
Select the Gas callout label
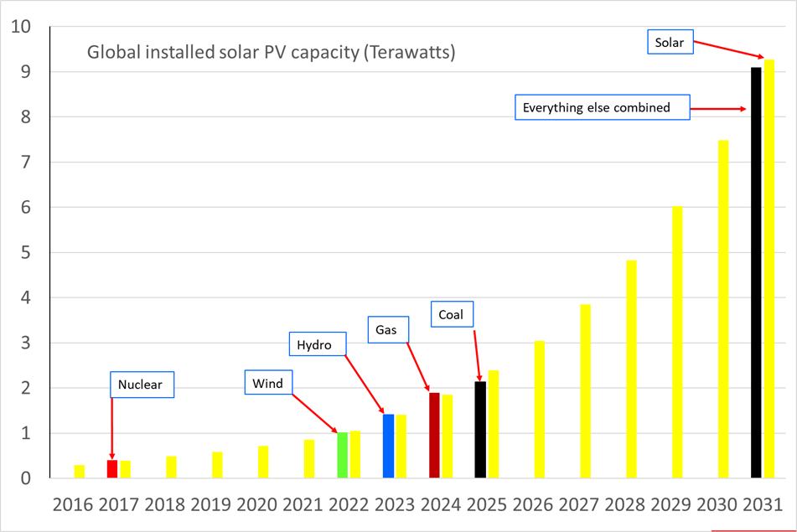point(388,330)
